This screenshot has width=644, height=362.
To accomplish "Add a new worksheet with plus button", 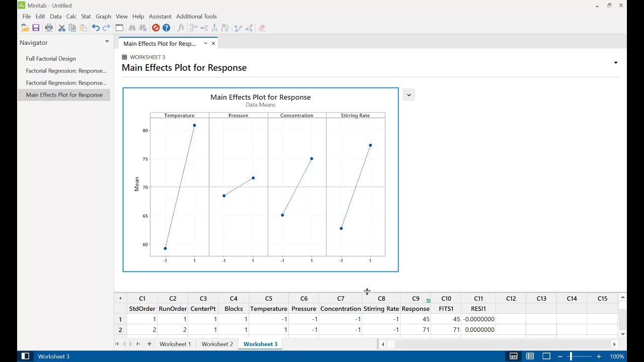I will click(149, 344).
